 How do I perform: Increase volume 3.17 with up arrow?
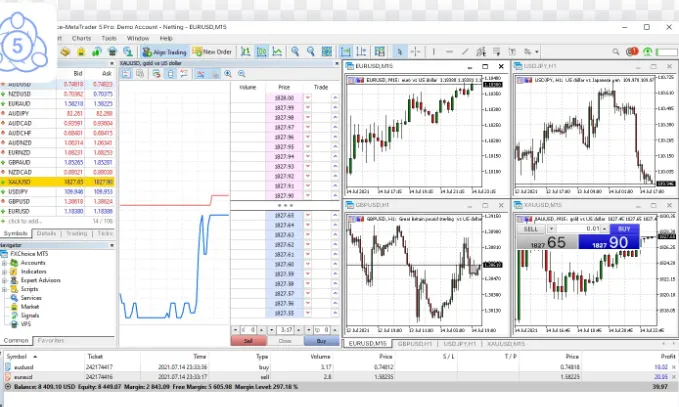tap(298, 330)
